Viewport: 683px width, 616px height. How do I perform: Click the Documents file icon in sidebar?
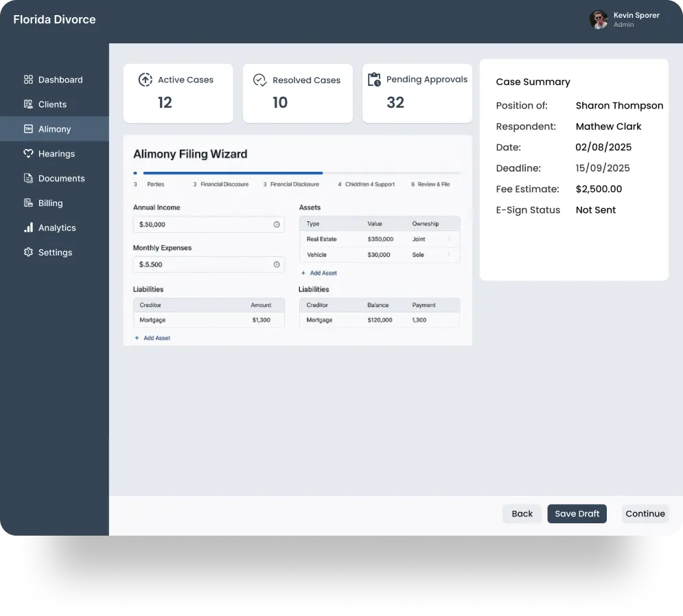pyautogui.click(x=28, y=179)
